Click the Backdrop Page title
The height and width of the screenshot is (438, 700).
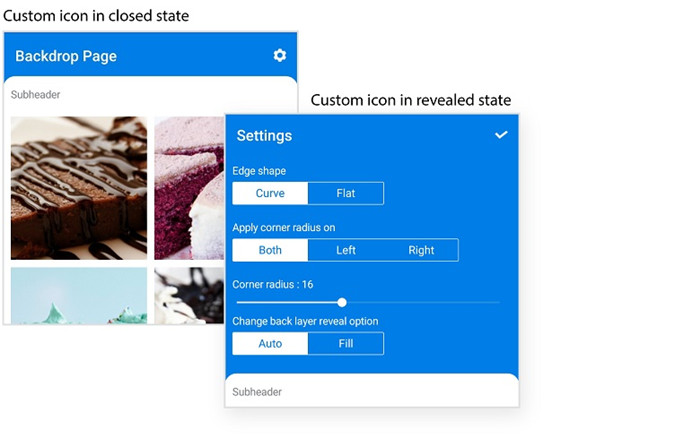(66, 56)
